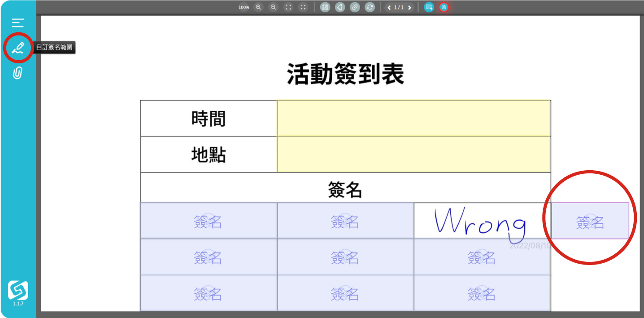Click the 100% zoom level indicator
This screenshot has height=318, width=644.
[244, 8]
